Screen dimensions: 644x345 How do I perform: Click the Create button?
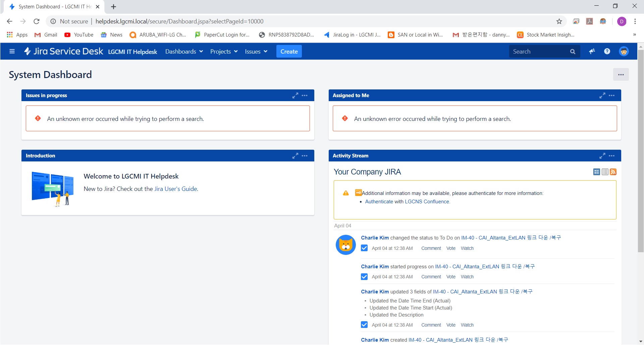(289, 52)
